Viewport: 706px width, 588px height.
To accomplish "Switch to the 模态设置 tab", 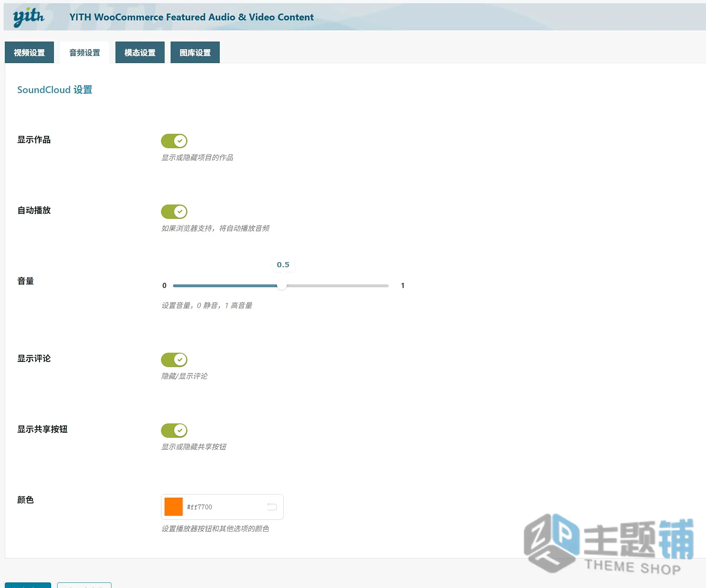I will (140, 52).
